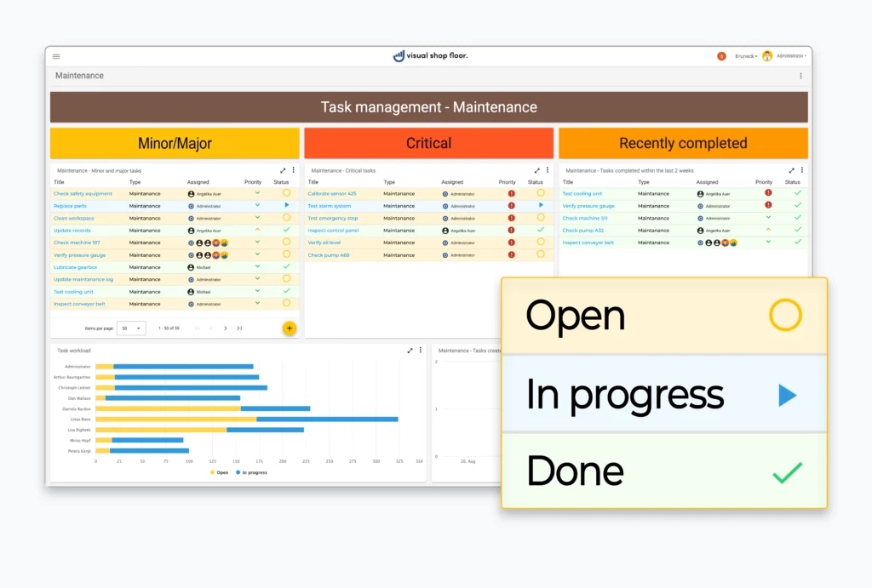This screenshot has height=588, width=872.
Task: Go to next page of tasks
Action: [x=225, y=328]
